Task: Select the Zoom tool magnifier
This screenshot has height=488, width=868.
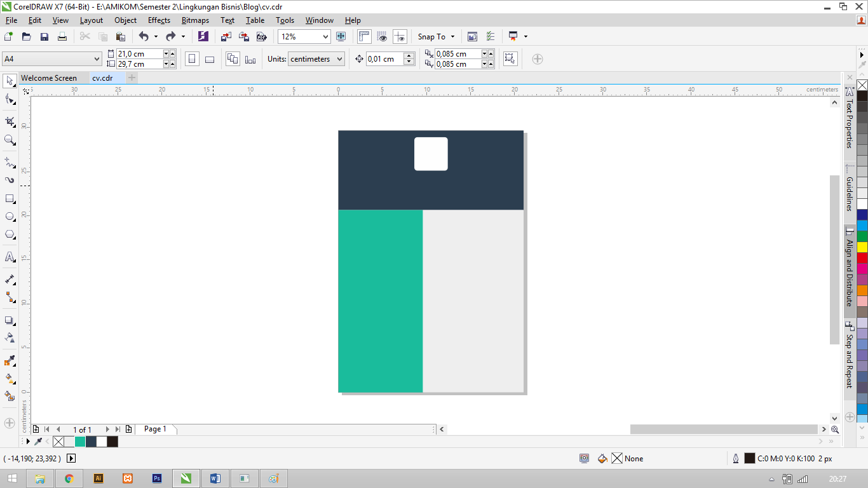Action: pyautogui.click(x=10, y=140)
